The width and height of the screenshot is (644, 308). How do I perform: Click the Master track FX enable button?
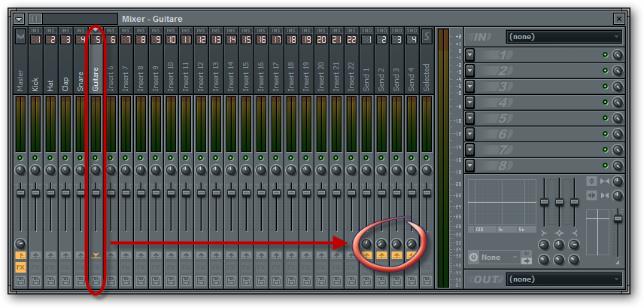tap(20, 267)
